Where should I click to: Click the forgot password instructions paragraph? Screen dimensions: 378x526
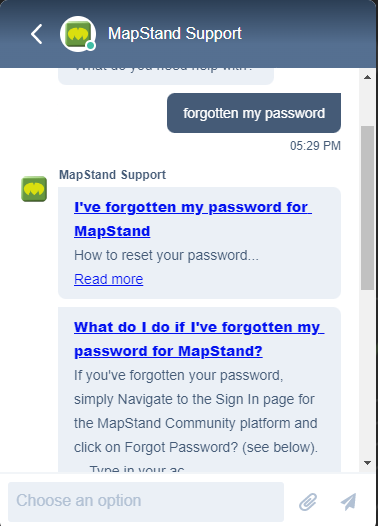pyautogui.click(x=196, y=411)
